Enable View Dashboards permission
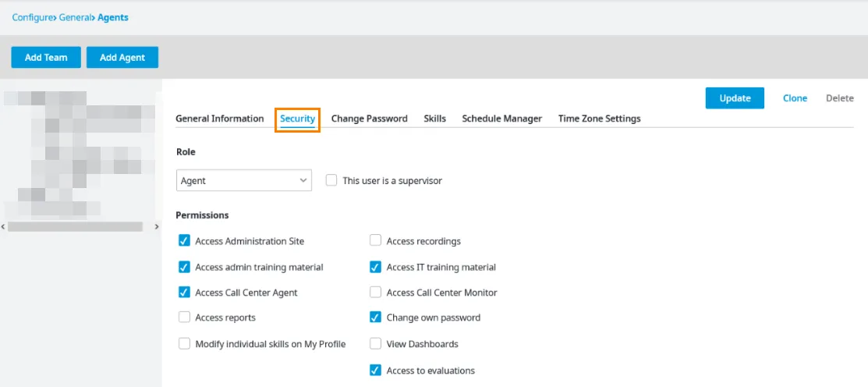The image size is (868, 387). point(376,344)
